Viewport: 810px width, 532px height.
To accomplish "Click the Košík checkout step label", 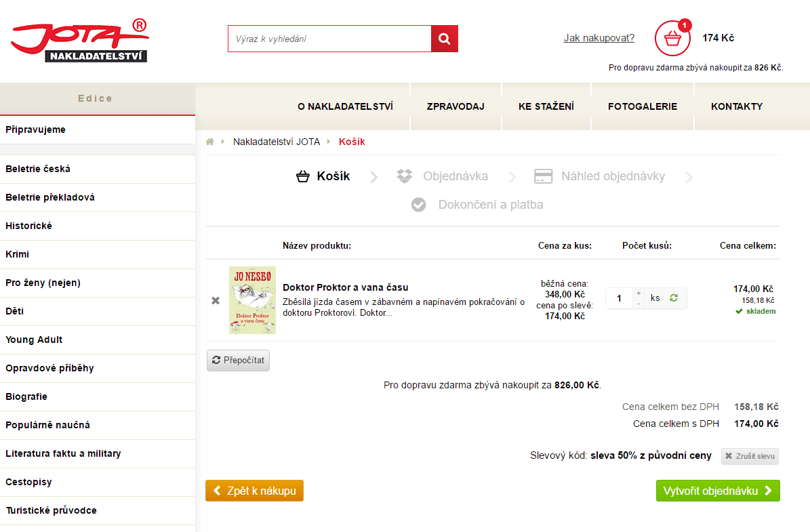I will tap(333, 176).
